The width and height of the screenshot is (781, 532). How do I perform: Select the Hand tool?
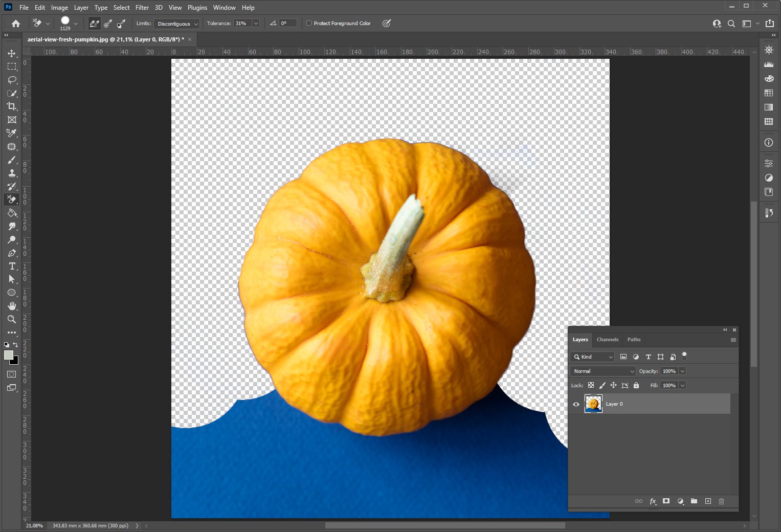point(12,306)
